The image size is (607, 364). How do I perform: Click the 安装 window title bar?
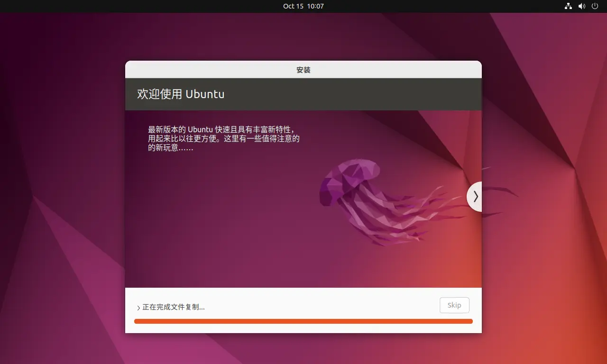[x=303, y=70]
